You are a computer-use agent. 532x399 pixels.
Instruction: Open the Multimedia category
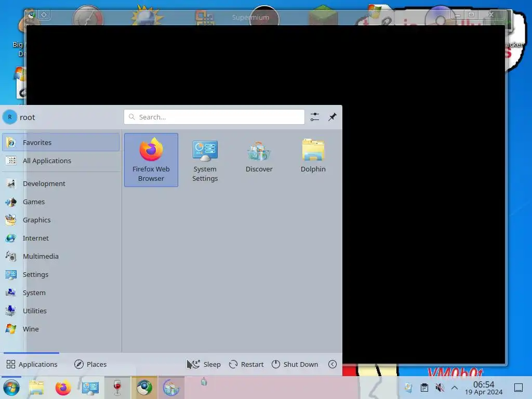(61, 256)
